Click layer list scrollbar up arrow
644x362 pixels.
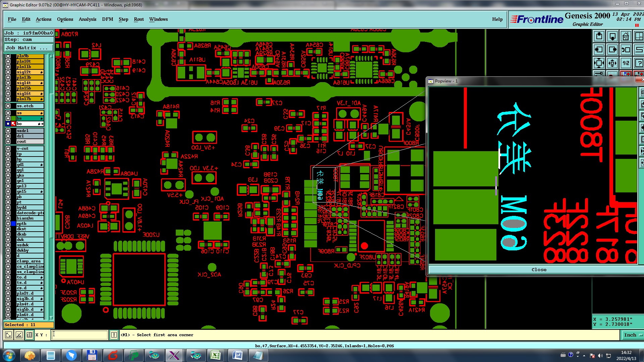pyautogui.click(x=51, y=56)
